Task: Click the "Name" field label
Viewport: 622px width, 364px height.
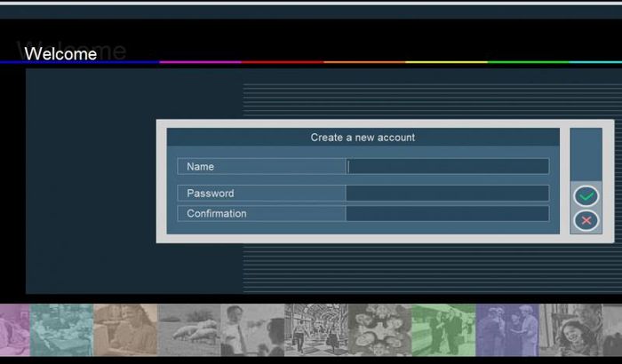Action: coord(200,167)
